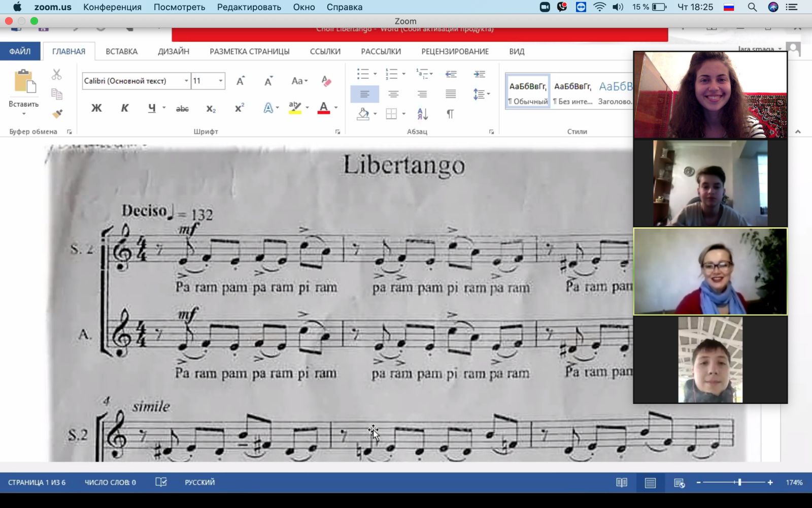This screenshot has width=812, height=508.
Task: Open Конференция menu in macOS menu bar
Action: [x=112, y=7]
